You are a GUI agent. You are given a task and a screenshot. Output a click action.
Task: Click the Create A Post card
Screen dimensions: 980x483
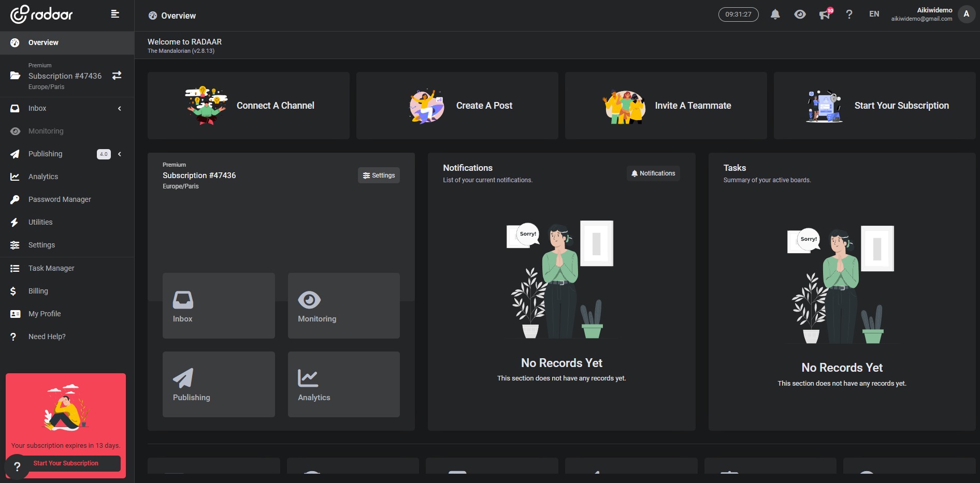[x=457, y=106]
